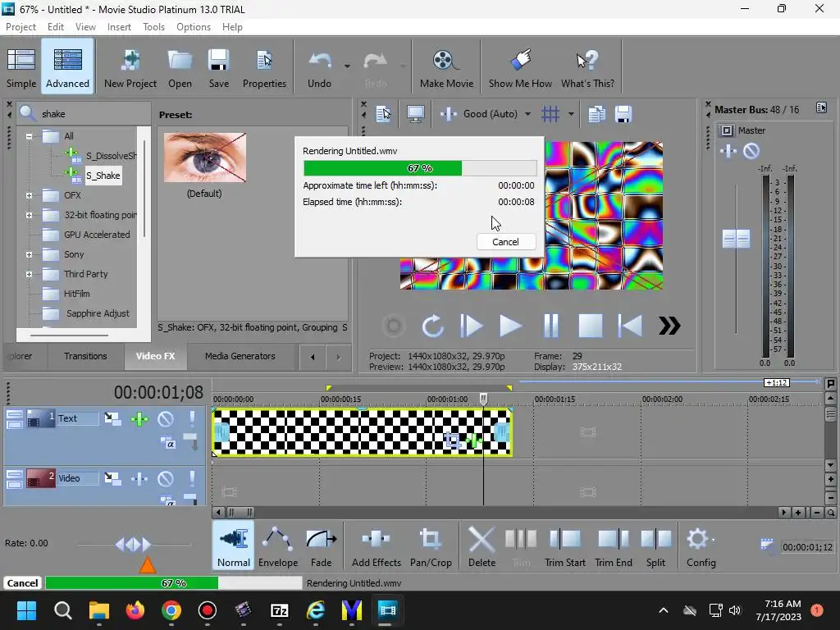Select the Envelope edit tool
Viewport: 840px width, 630px height.
tap(278, 546)
